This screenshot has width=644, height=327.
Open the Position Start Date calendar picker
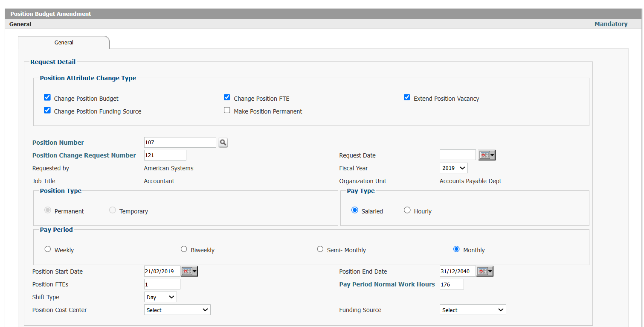[186, 271]
